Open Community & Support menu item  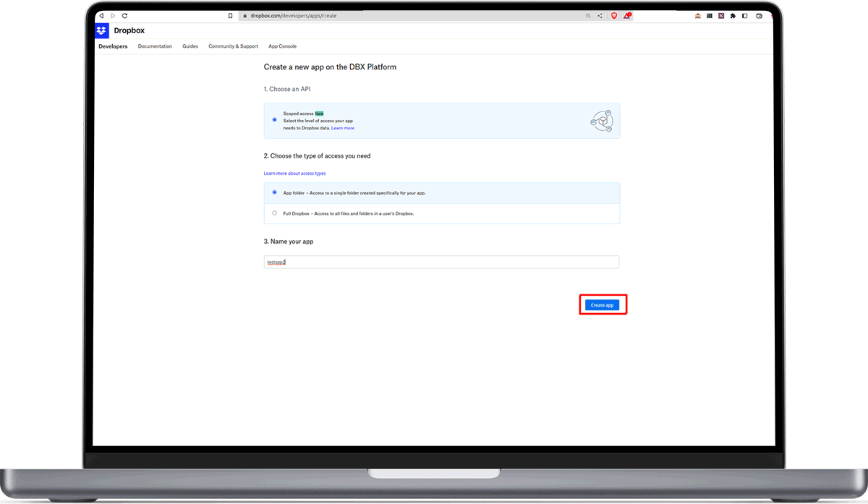[x=233, y=46]
